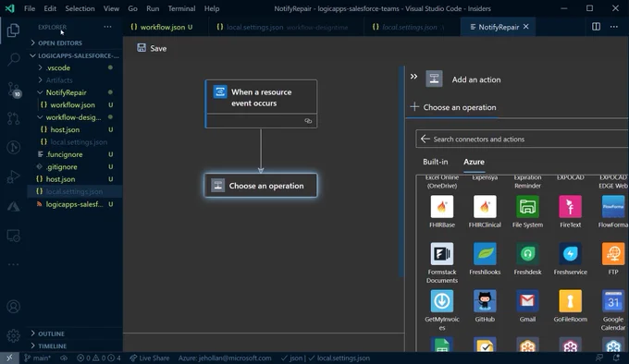Expand the Timeline section
This screenshot has height=364, width=629.
point(75,346)
